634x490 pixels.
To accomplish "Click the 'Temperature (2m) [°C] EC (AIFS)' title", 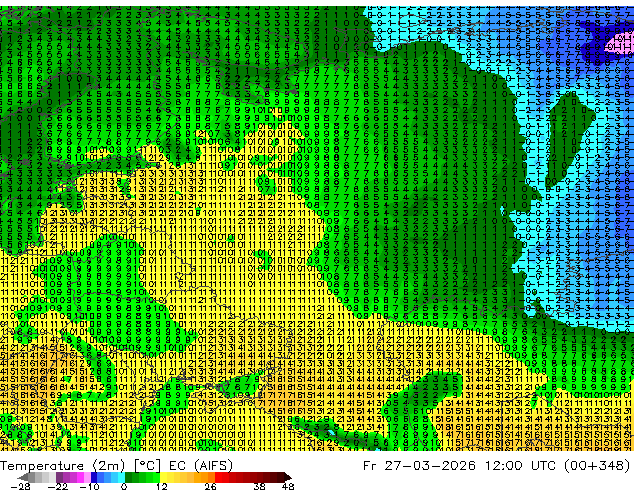I will [x=116, y=466].
